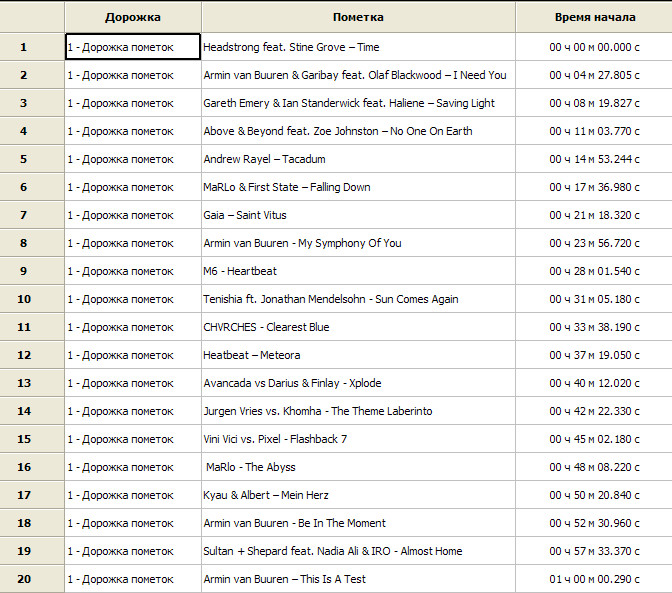Click start time 00 ч 08 м 19.827 с

tap(594, 103)
